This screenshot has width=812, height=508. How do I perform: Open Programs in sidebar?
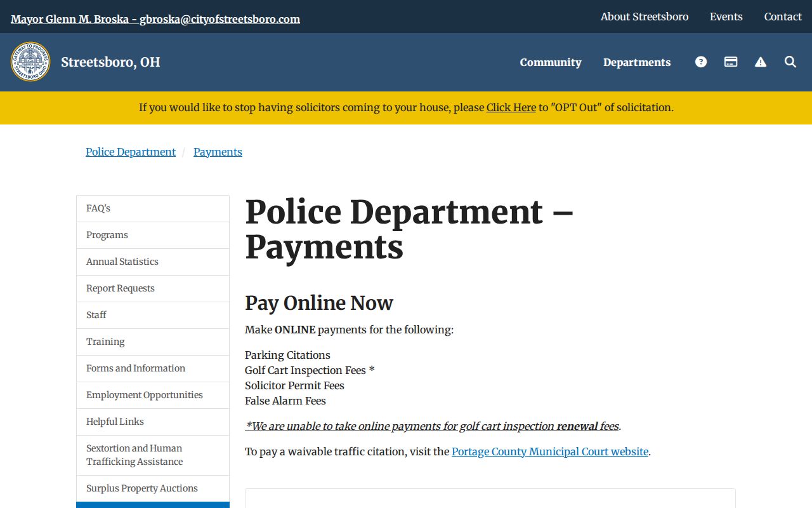point(153,235)
